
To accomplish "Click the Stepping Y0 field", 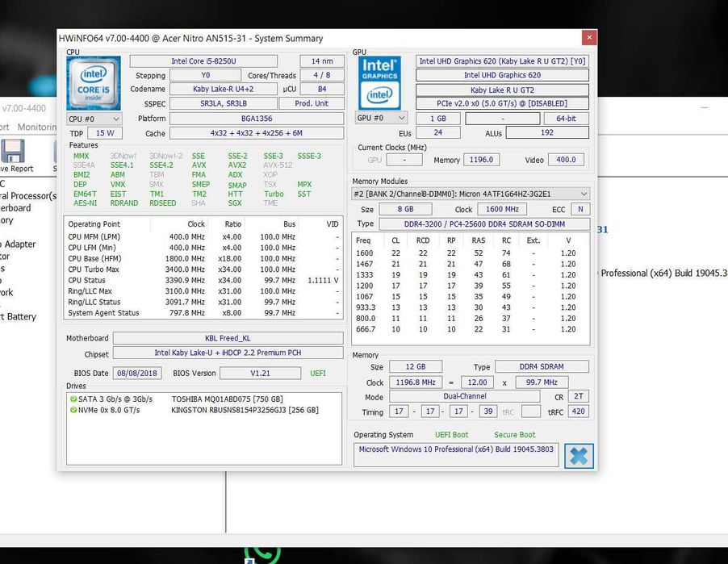I will tap(205, 75).
